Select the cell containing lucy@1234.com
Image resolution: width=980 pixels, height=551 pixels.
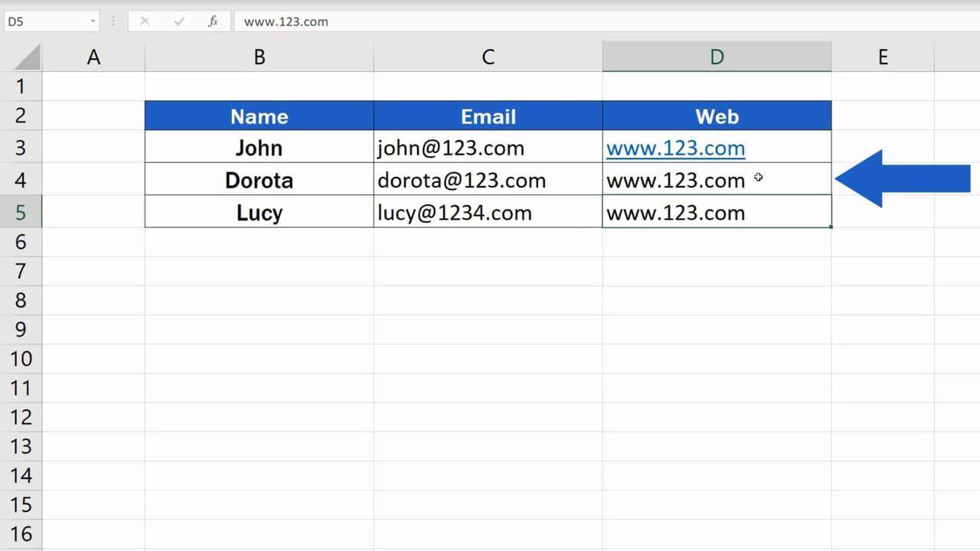coord(453,213)
